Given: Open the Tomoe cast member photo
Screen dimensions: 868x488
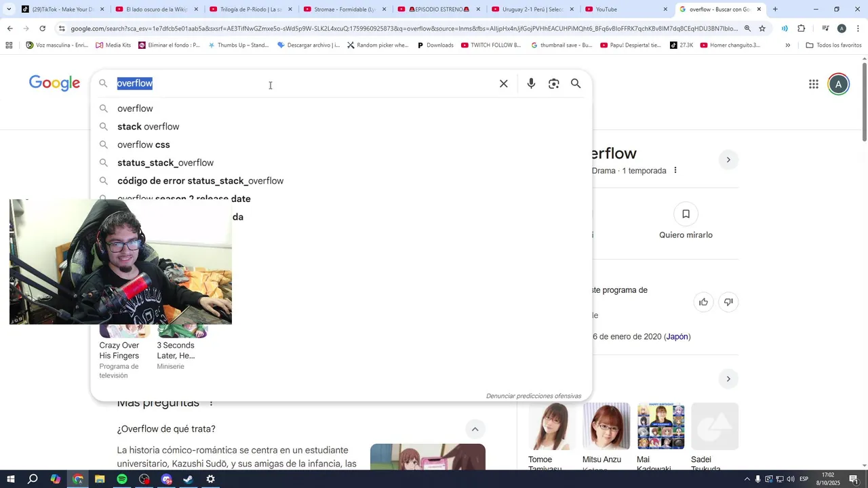Looking at the screenshot, I should click(x=552, y=426).
